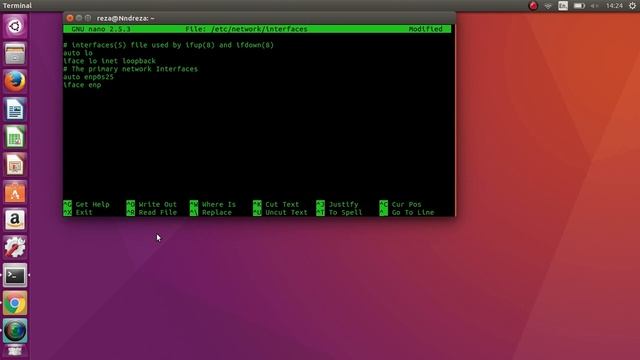Click the primary network interfaces comment line
640x360 pixels.
coord(131,69)
